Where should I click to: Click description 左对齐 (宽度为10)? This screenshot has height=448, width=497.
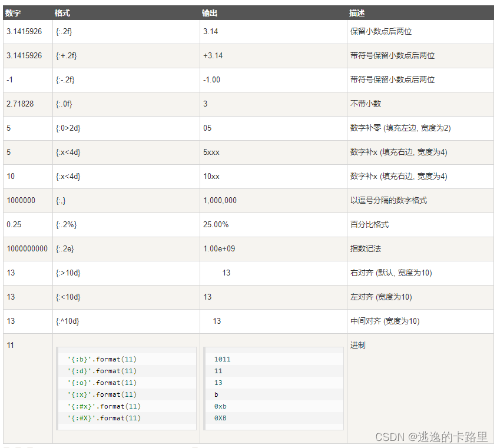pos(381,297)
